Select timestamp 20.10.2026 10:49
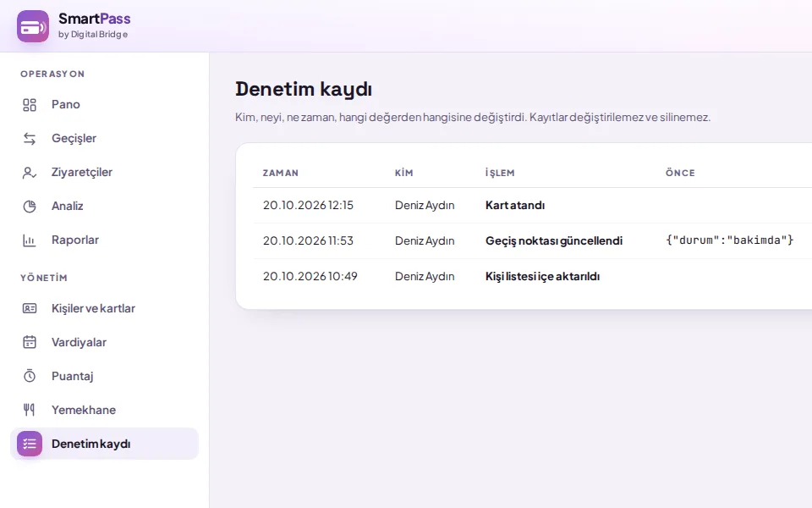 point(310,276)
